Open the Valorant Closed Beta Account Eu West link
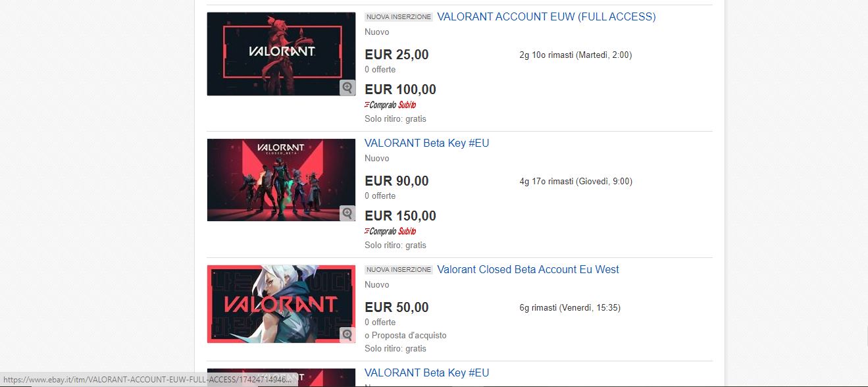Screen dimensions: 868x387 [x=528, y=270]
